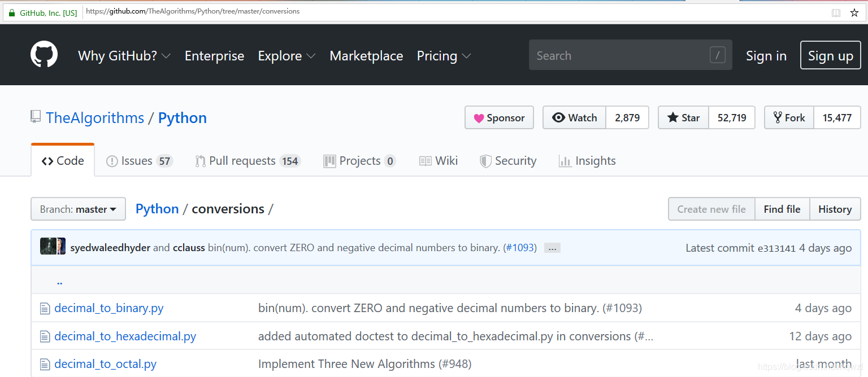
Task: Click the commit author avatars
Action: pos(53,247)
